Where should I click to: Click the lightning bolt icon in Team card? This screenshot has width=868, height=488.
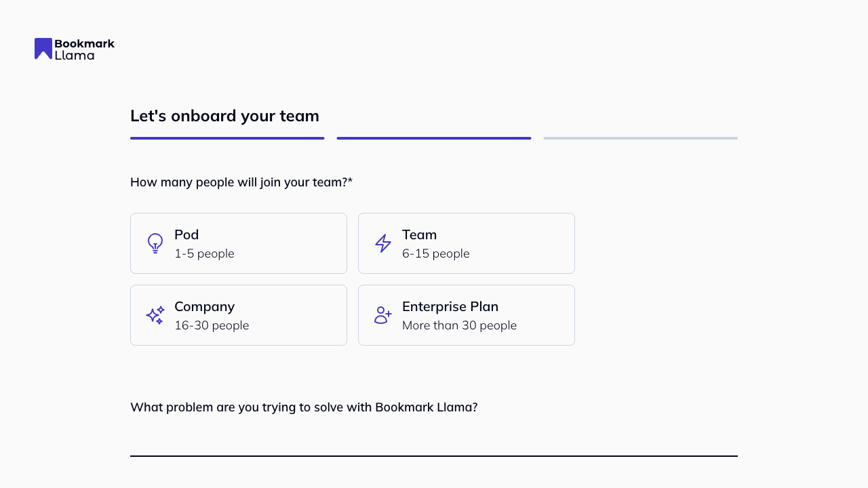coord(383,243)
